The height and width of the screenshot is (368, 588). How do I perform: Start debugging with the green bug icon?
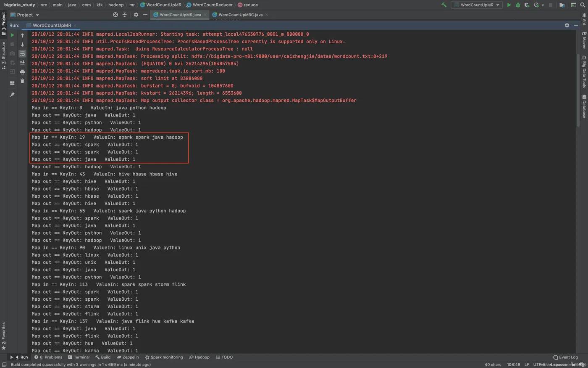coord(518,5)
